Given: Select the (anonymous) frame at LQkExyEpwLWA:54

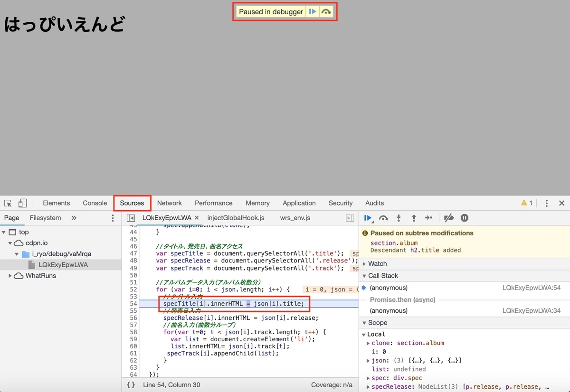Looking at the screenshot, I should pos(465,288).
